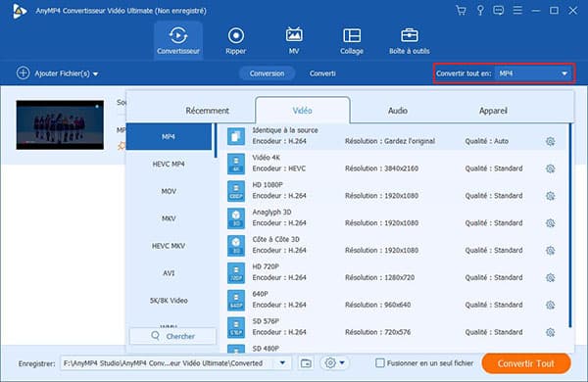
Task: Select the Identique à la source preset icon
Action: pyautogui.click(x=236, y=136)
